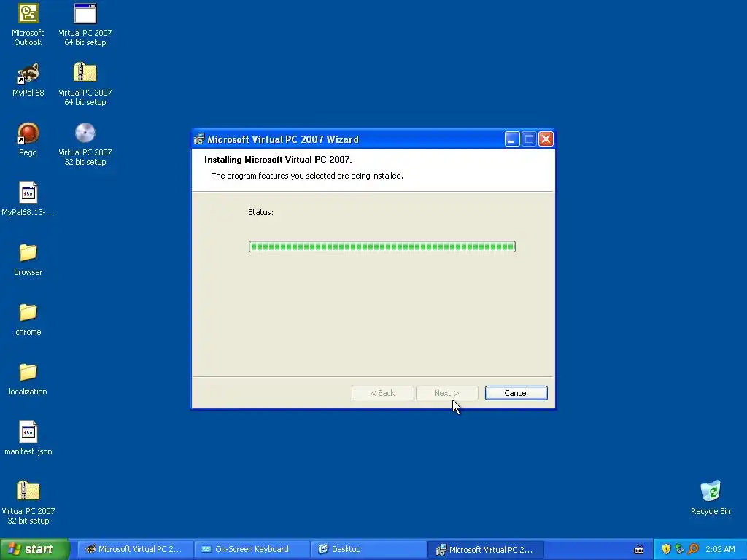Open the chrome folder
Screen dimensions: 747x560
pyautogui.click(x=28, y=319)
